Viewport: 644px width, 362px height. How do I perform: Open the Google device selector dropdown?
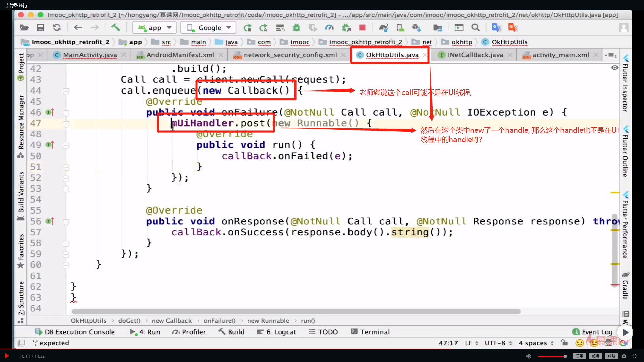click(x=209, y=28)
